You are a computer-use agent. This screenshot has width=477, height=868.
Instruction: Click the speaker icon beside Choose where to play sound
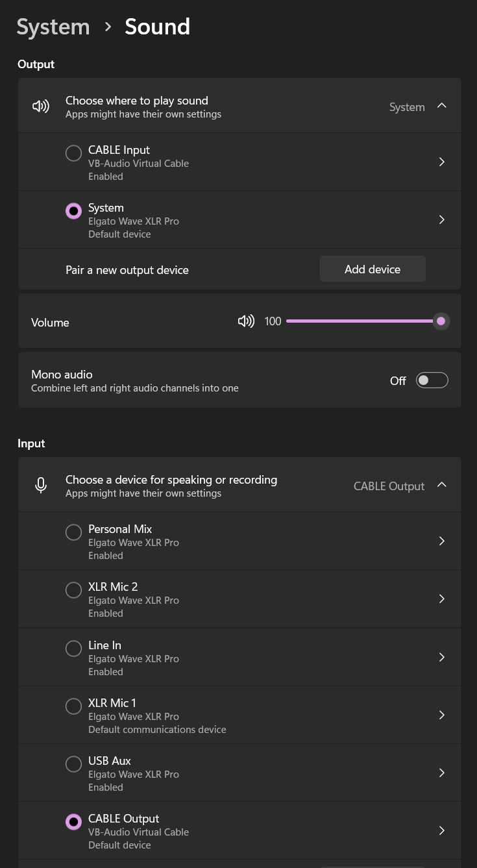(41, 106)
